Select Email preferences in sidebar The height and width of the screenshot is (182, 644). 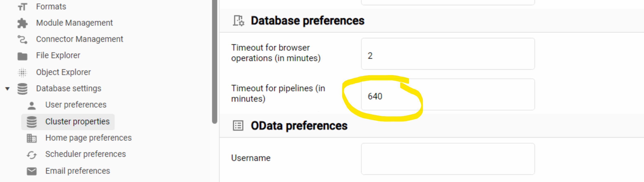[78, 171]
